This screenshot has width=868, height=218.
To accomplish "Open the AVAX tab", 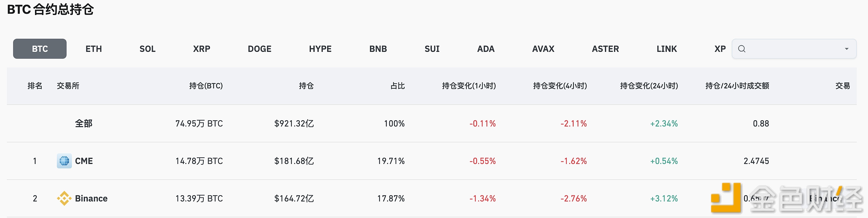I will pos(543,49).
